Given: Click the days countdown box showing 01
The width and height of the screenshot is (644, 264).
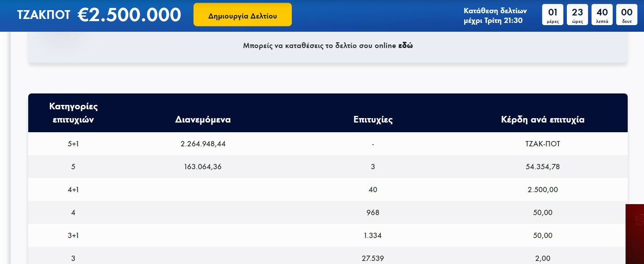Looking at the screenshot, I should tap(552, 15).
